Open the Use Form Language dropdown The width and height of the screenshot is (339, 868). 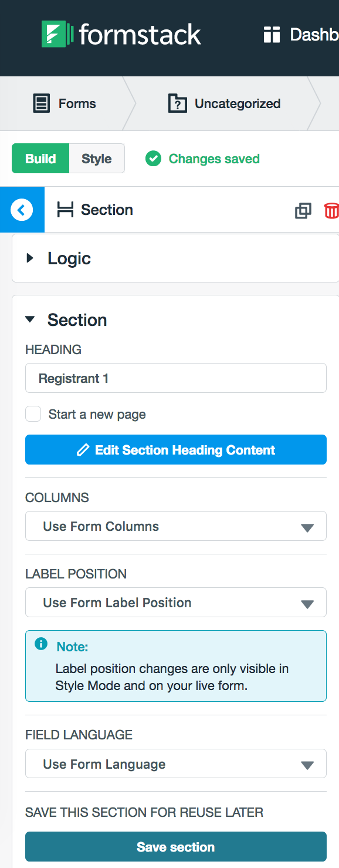(x=176, y=764)
